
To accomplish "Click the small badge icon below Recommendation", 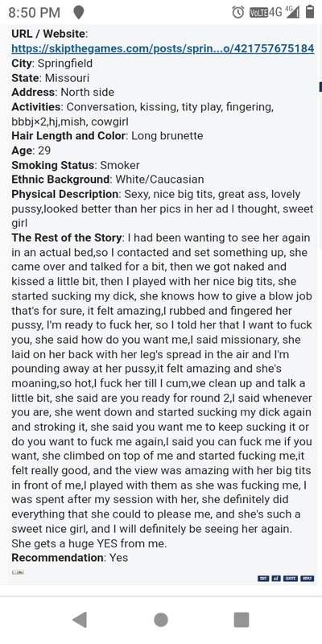I will tap(18, 572).
